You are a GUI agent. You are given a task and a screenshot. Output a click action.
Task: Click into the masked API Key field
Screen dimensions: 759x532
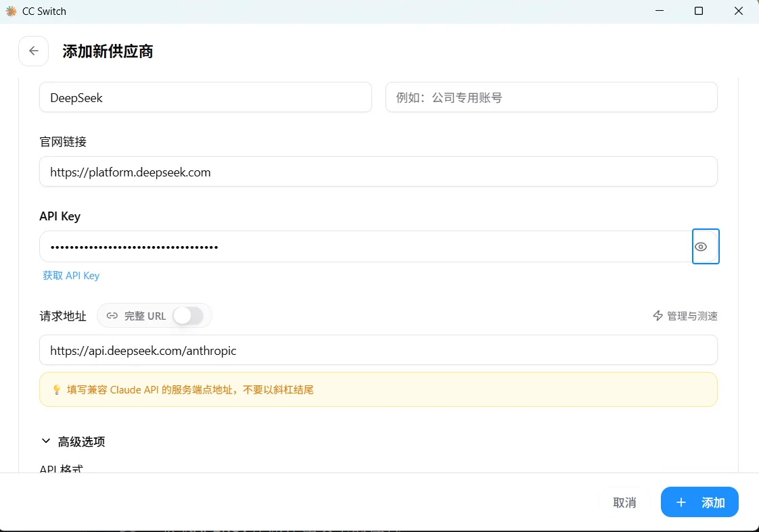(365, 247)
